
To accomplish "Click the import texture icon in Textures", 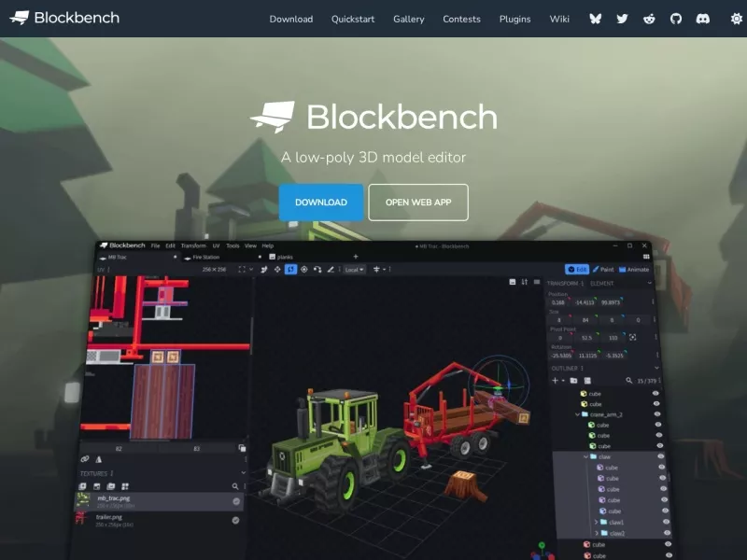I will (x=82, y=486).
